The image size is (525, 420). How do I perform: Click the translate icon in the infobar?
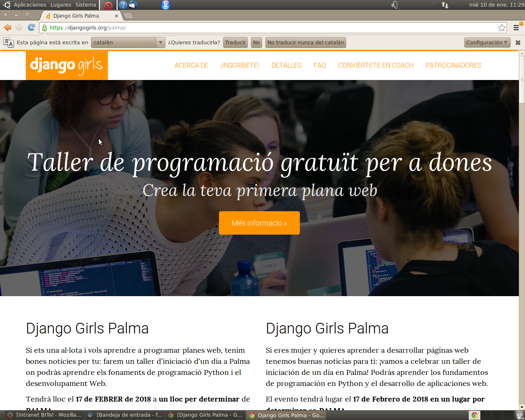(x=8, y=42)
